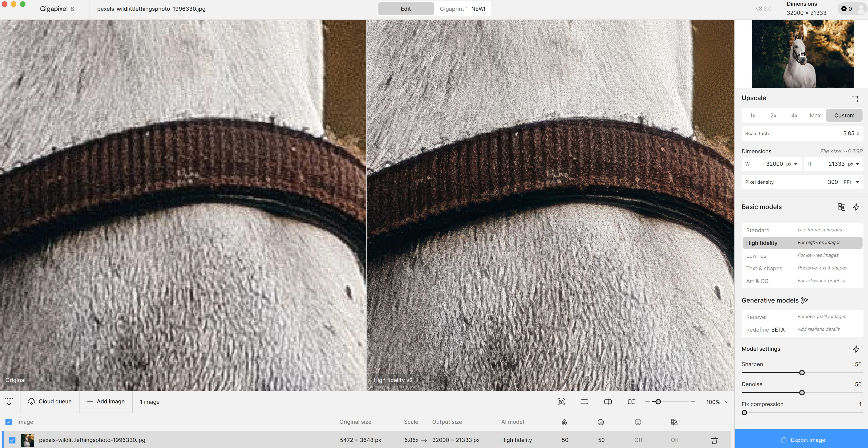Screen dimensions: 868x448
Task: Open the pixel density PPI dropdown
Action: pyautogui.click(x=851, y=182)
